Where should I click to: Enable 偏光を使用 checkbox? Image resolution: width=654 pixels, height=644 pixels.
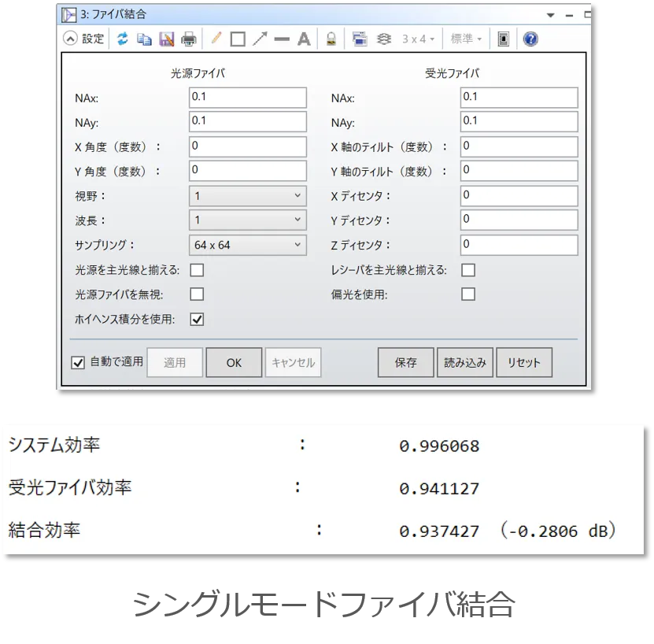click(468, 294)
